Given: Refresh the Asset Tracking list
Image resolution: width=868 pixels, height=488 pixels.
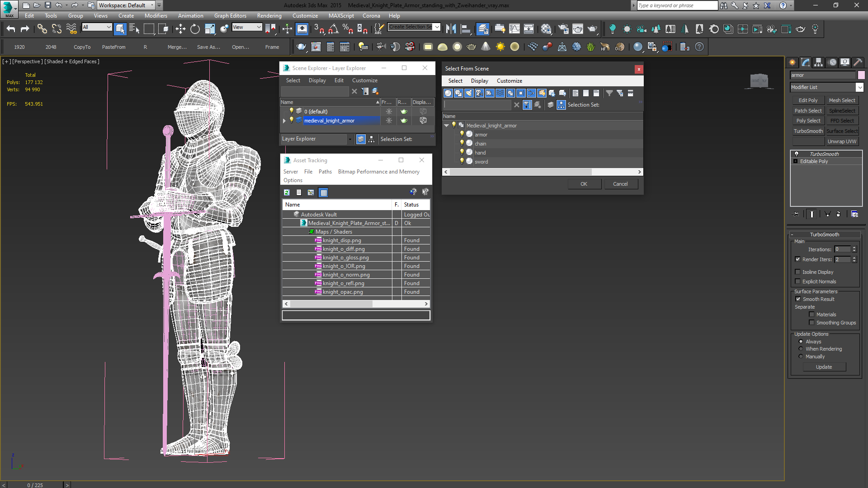Looking at the screenshot, I should 287,192.
